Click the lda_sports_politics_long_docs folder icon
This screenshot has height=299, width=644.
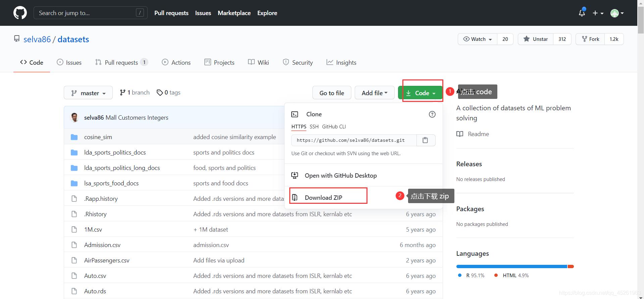pyautogui.click(x=74, y=168)
